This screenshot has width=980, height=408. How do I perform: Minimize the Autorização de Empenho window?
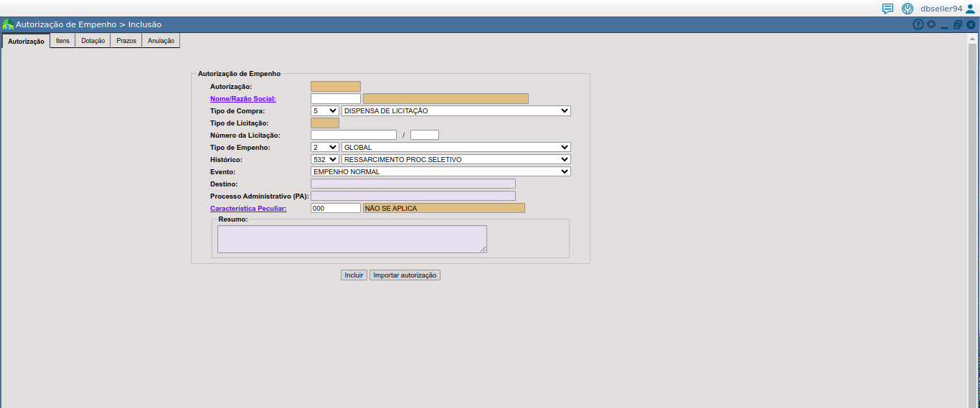(x=944, y=25)
